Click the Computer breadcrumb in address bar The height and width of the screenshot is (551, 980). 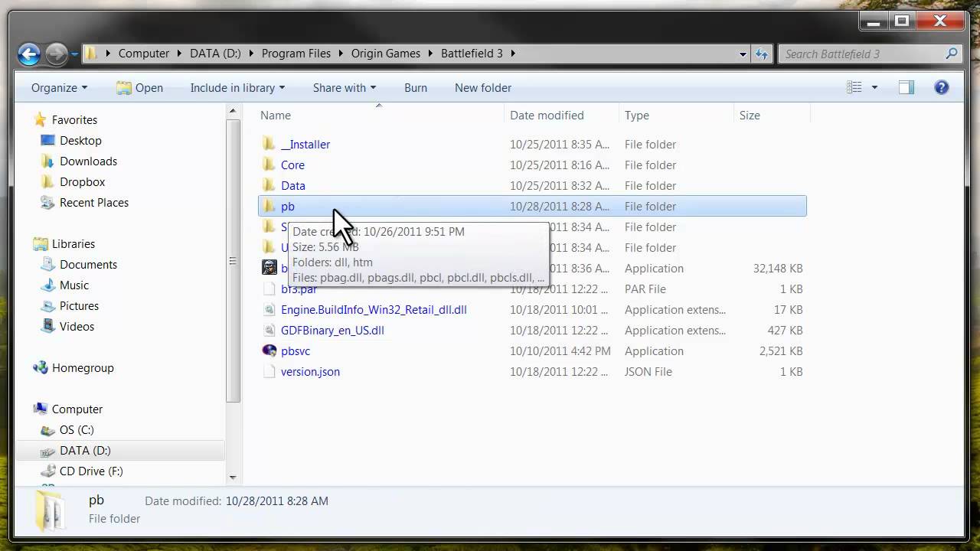pyautogui.click(x=144, y=54)
